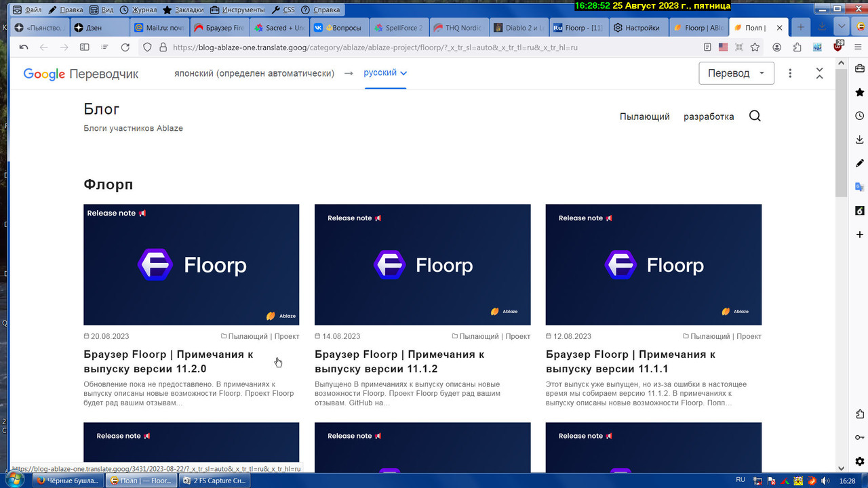Viewport: 868px width, 488px height.
Task: Open bookmarks star in the side panel
Action: (x=860, y=92)
